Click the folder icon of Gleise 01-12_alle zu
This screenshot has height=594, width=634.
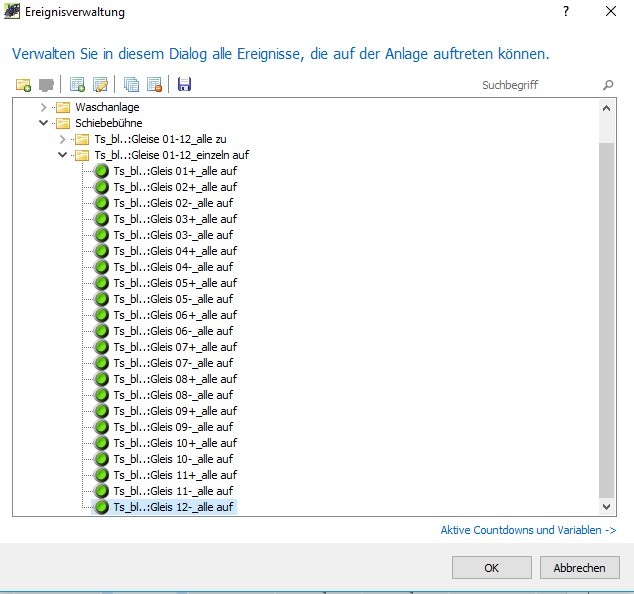pos(82,139)
